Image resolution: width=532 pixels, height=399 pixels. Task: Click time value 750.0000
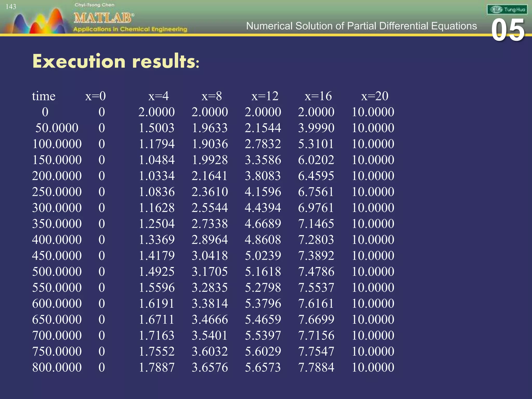[57, 351]
